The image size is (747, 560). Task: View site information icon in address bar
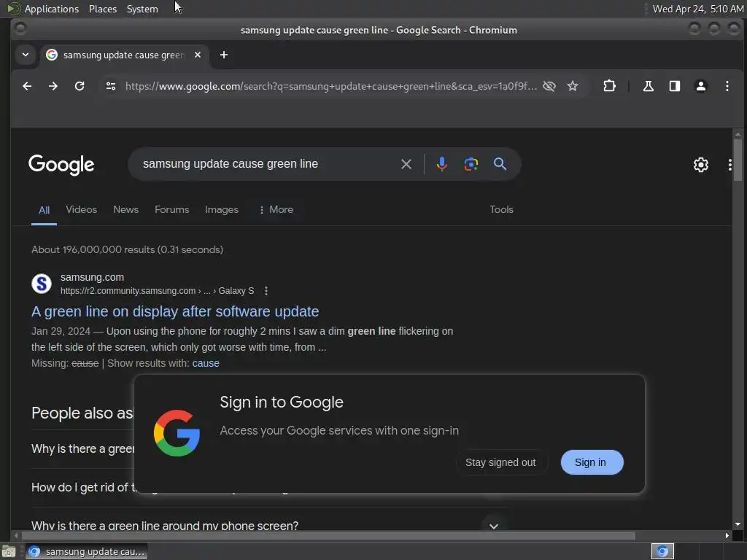(111, 86)
